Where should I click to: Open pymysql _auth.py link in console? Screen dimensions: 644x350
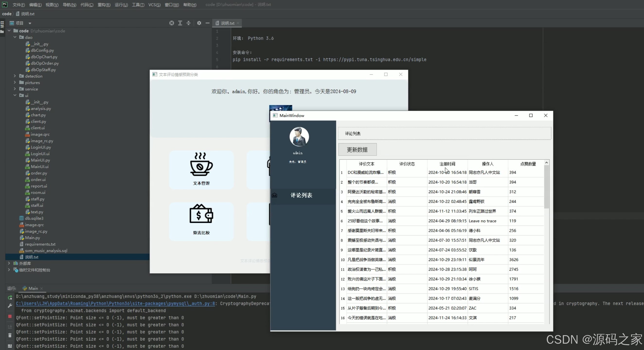[115, 304]
